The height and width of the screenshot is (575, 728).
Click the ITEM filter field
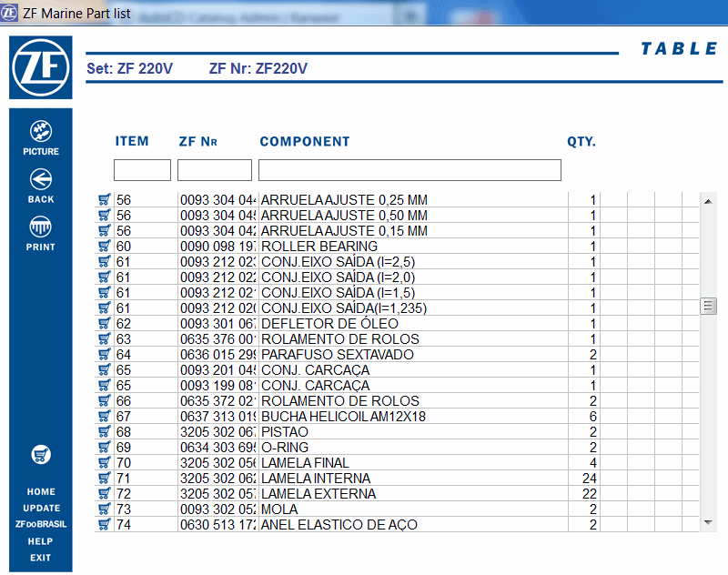[142, 169]
